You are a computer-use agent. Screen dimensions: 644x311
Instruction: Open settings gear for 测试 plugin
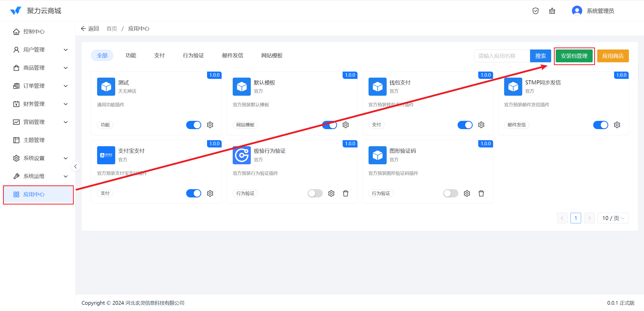[x=210, y=125]
